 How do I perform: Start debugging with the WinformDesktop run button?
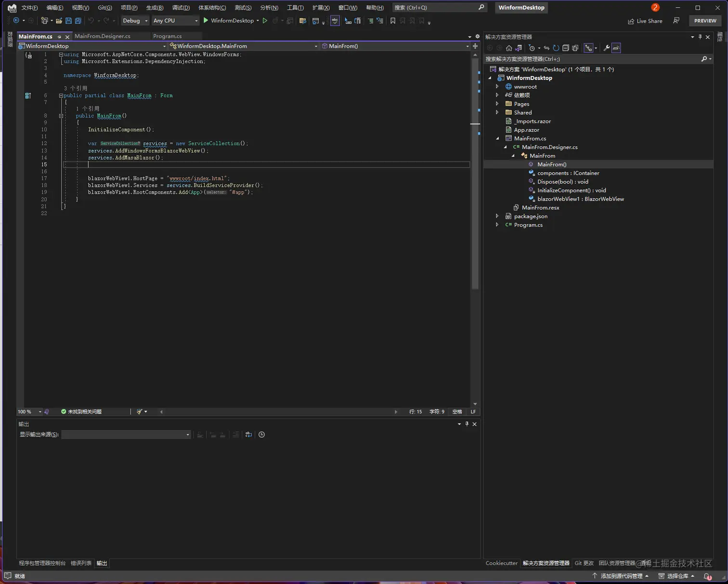(228, 21)
